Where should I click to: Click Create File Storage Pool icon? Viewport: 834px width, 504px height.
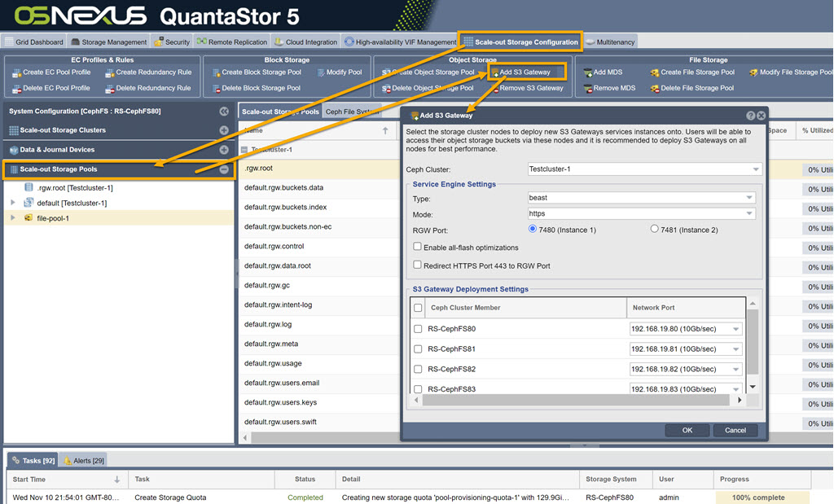[x=654, y=72]
